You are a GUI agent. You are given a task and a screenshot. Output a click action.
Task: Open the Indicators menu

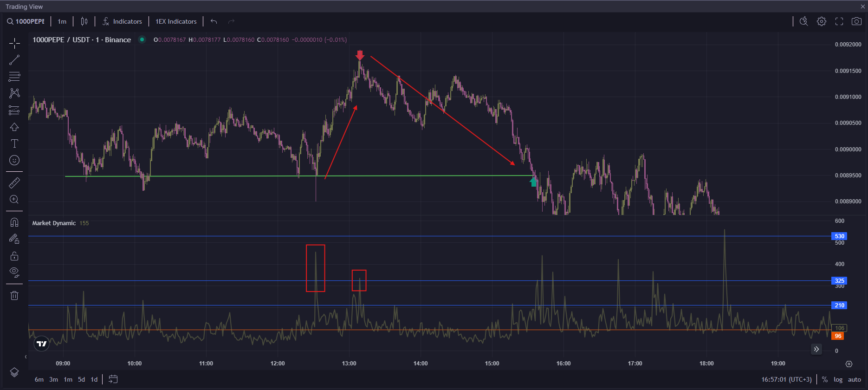[x=122, y=21]
